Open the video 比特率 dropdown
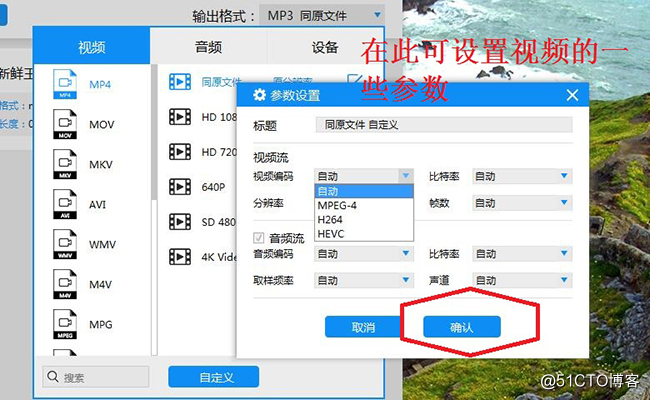The height and width of the screenshot is (400, 650). tap(522, 176)
